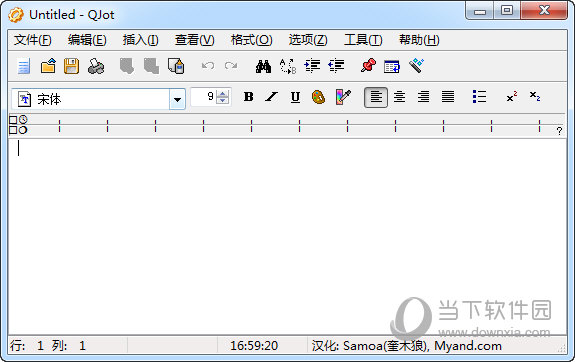Screen dimensions: 575x362
Task: Toggle underline formatting
Action: tap(295, 97)
